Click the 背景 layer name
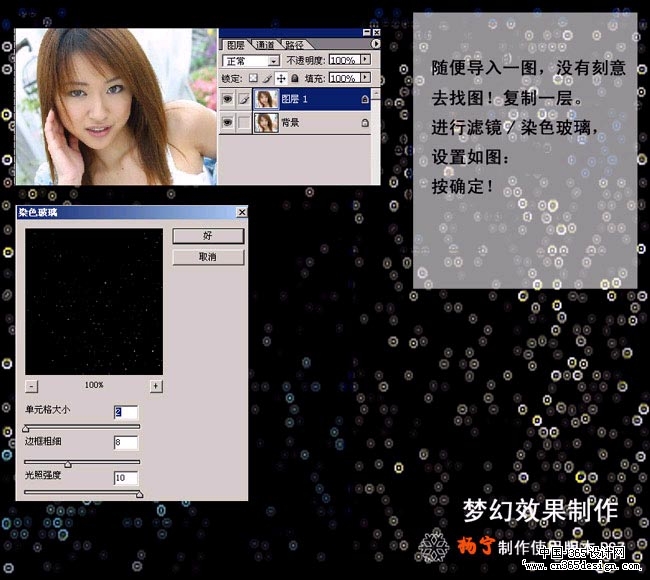650x580 pixels. (x=290, y=123)
